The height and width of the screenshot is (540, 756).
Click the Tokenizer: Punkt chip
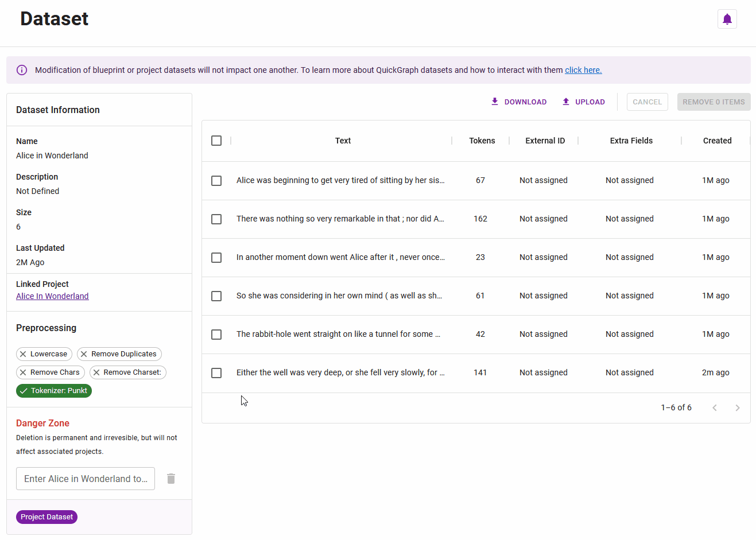54,391
